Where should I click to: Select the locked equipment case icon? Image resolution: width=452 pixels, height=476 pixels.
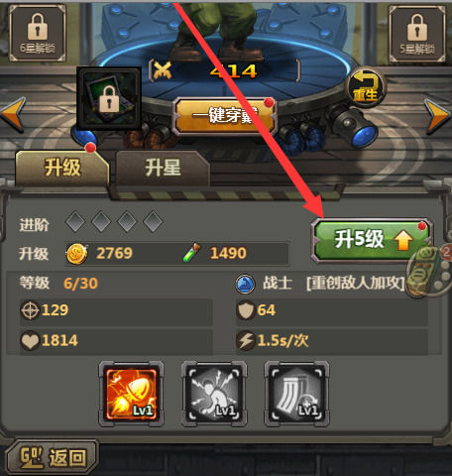point(109,98)
